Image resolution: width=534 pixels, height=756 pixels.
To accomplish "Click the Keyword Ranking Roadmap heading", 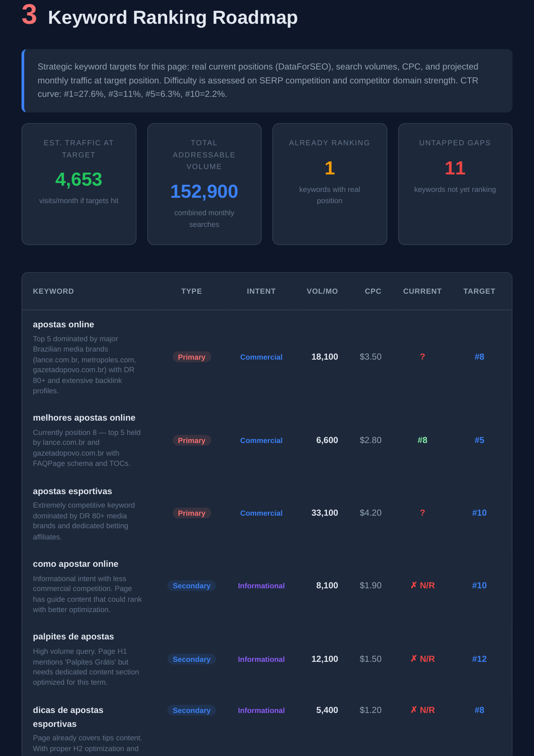I will (172, 17).
